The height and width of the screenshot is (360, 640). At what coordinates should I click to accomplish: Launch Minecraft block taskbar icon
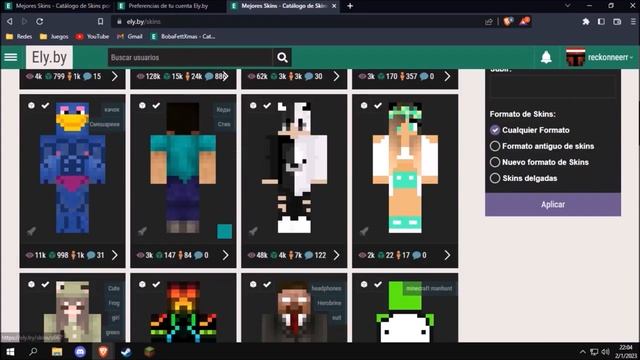tap(149, 351)
